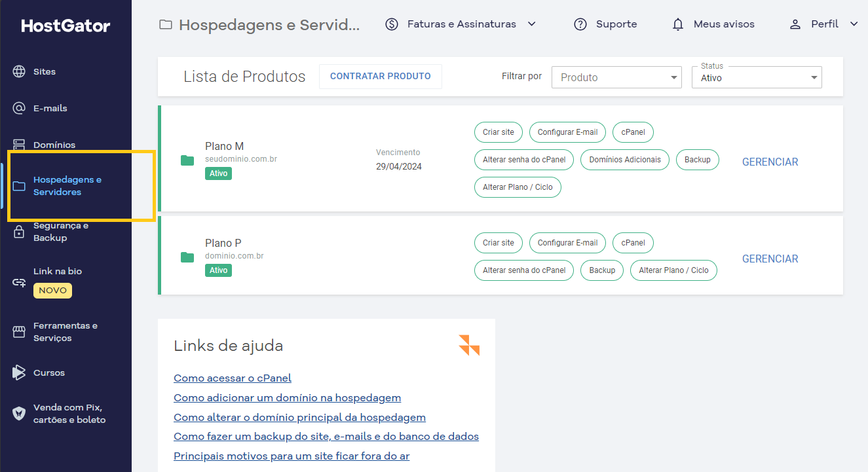The width and height of the screenshot is (868, 472).
Task: Click the seudominio.com.br domain text
Action: click(241, 159)
